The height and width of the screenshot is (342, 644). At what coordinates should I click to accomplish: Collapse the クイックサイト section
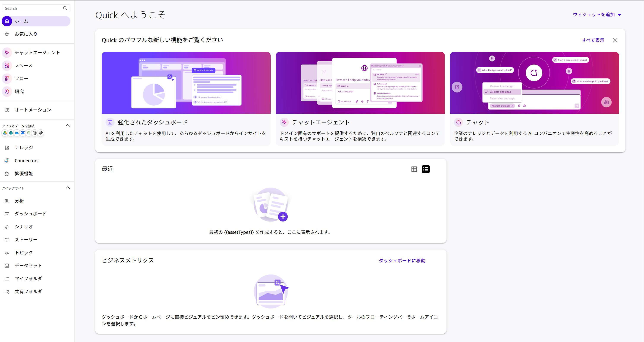tap(68, 188)
